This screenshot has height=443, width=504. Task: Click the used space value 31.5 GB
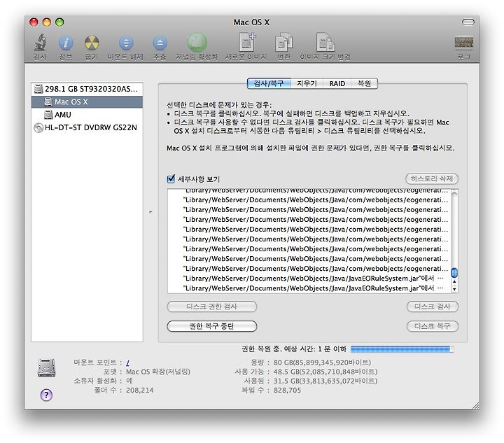(325, 381)
